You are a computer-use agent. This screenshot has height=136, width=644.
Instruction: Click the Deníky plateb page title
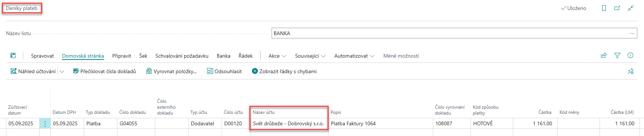22,8
